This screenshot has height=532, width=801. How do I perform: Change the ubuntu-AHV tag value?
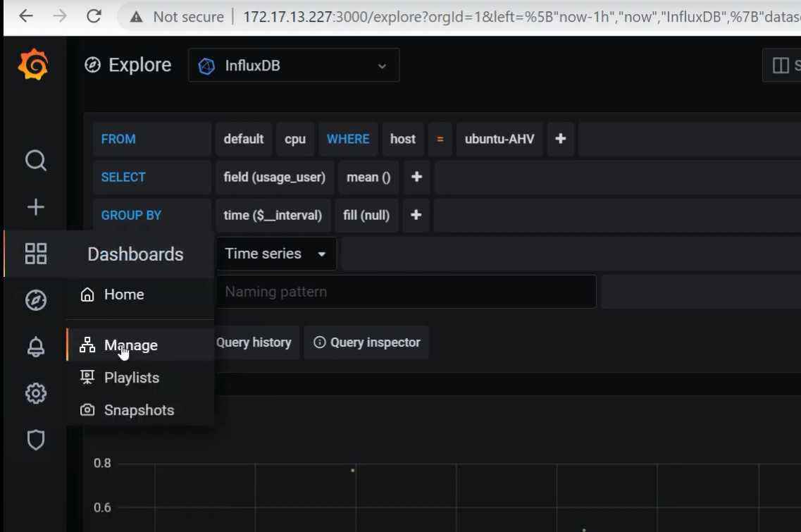(x=499, y=139)
